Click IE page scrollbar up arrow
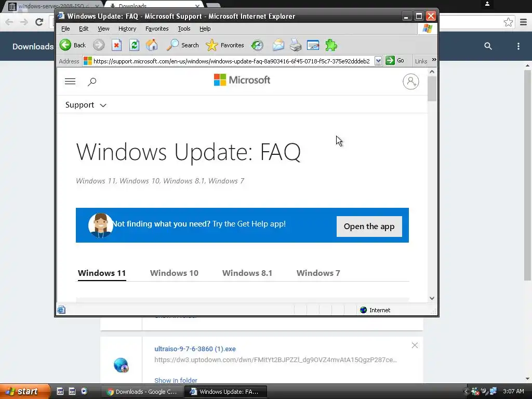This screenshot has height=399, width=532. point(432,72)
